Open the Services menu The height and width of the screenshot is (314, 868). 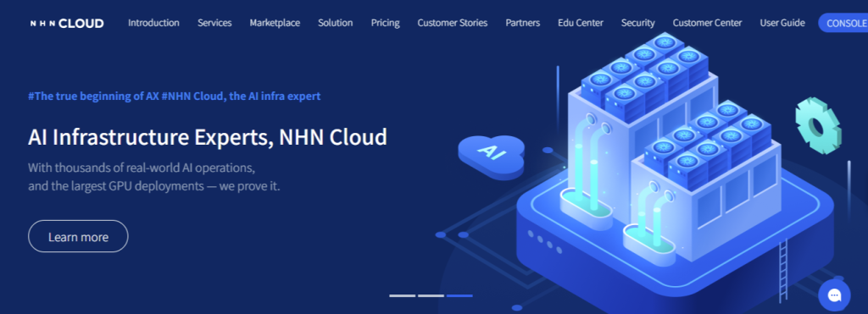click(214, 23)
